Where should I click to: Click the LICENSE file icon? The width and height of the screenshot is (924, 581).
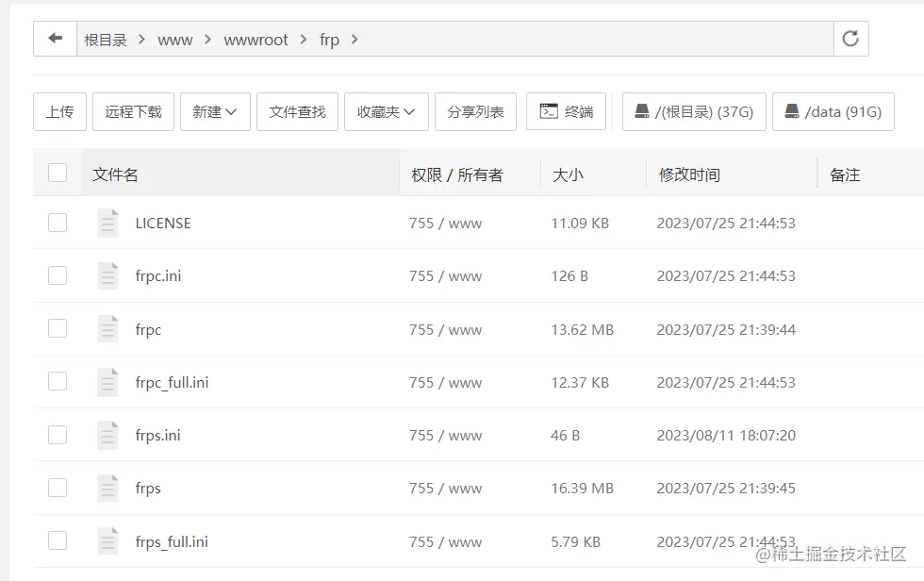click(107, 223)
